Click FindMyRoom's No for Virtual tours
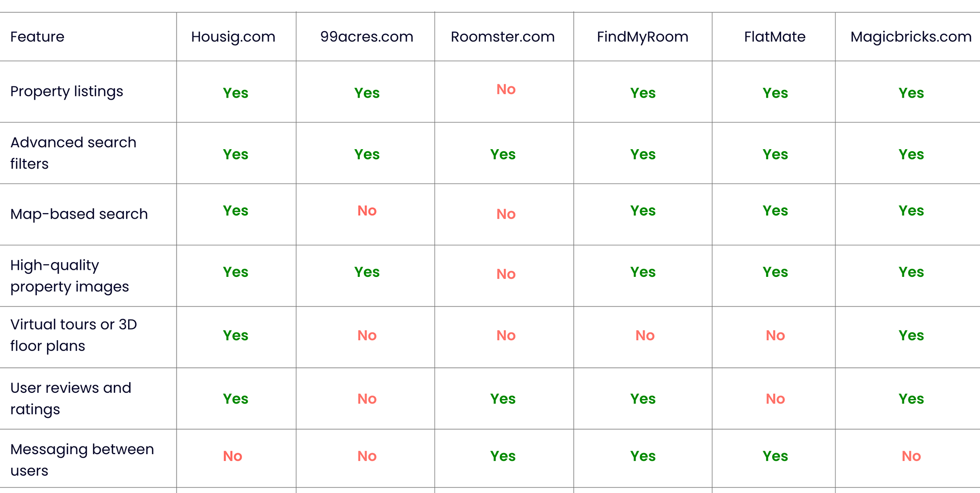Screen dimensions: 980x493 pyautogui.click(x=645, y=336)
